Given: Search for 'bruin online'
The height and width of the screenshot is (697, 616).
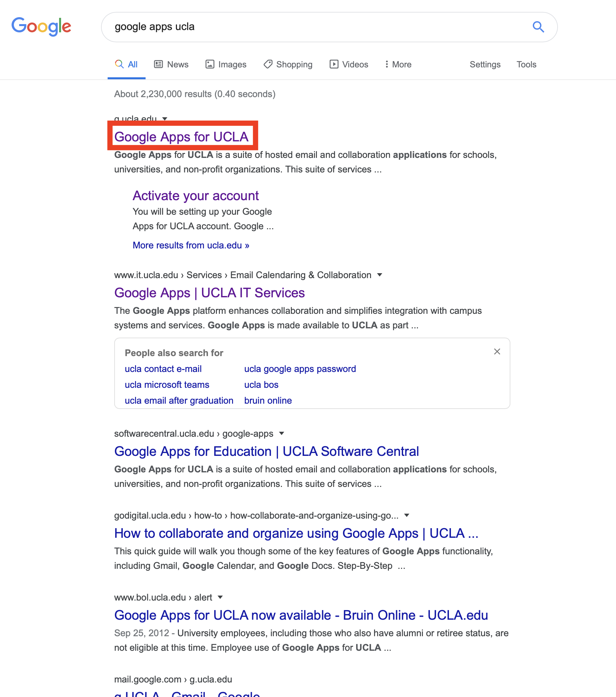Looking at the screenshot, I should [x=268, y=400].
